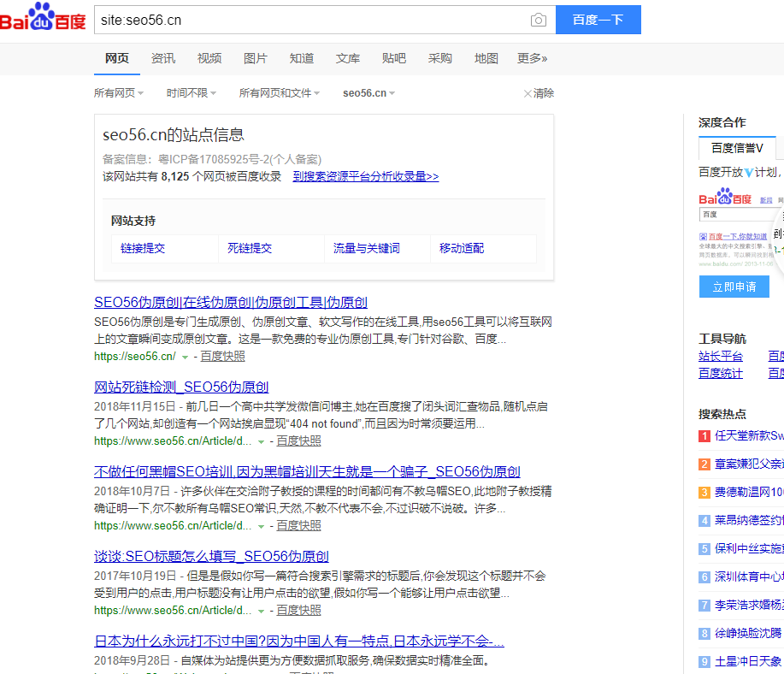Open camera image search icon

point(539,20)
